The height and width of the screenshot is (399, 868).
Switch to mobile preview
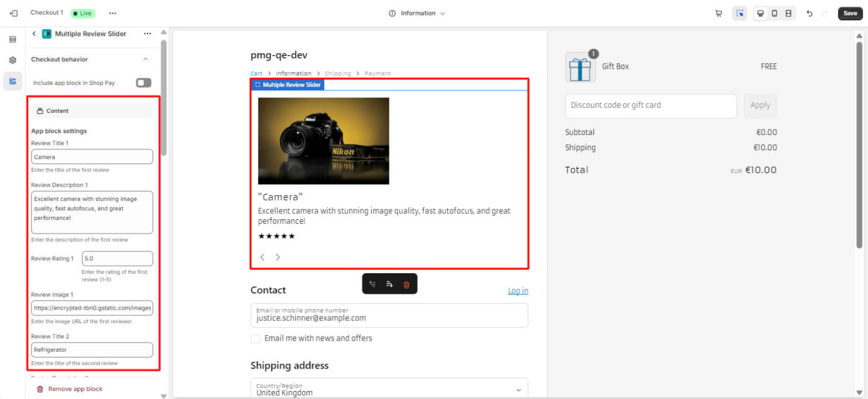click(x=774, y=14)
